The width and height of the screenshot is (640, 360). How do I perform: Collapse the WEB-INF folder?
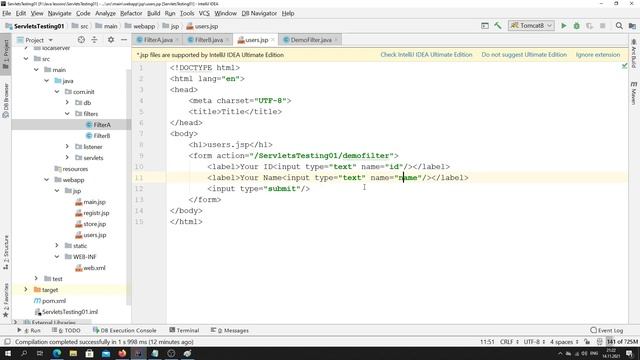pos(57,257)
